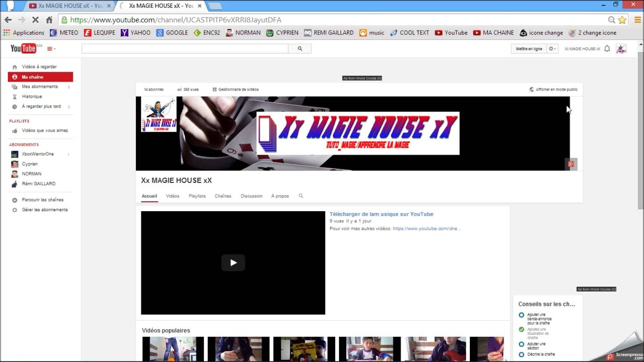This screenshot has width=644, height=362.
Task: Open the settings gear dropdown
Action: pos(552,49)
